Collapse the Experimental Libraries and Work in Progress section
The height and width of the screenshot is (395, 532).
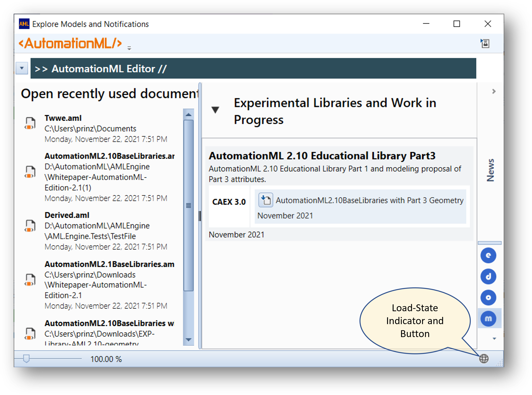tap(215, 110)
